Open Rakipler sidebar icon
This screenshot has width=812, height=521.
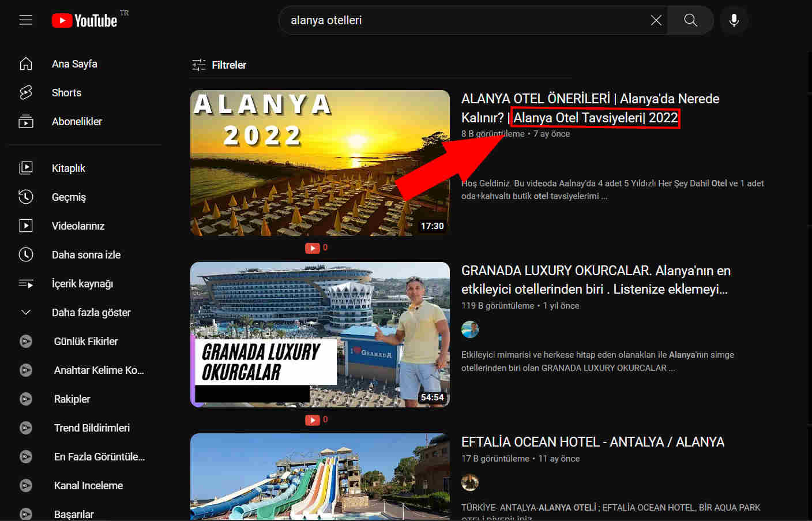tap(26, 399)
